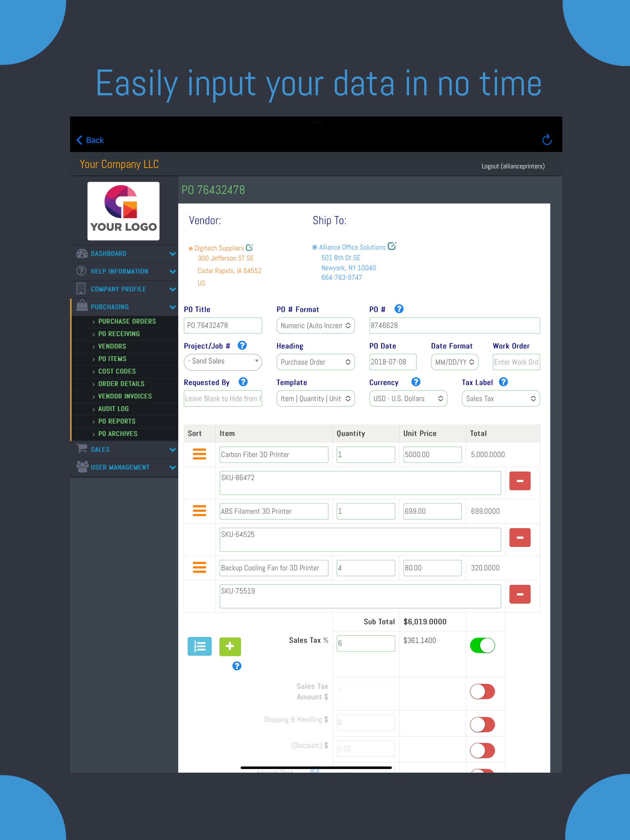Open the Dashboard section in the sidebar
The image size is (630, 840).
tap(82, 253)
